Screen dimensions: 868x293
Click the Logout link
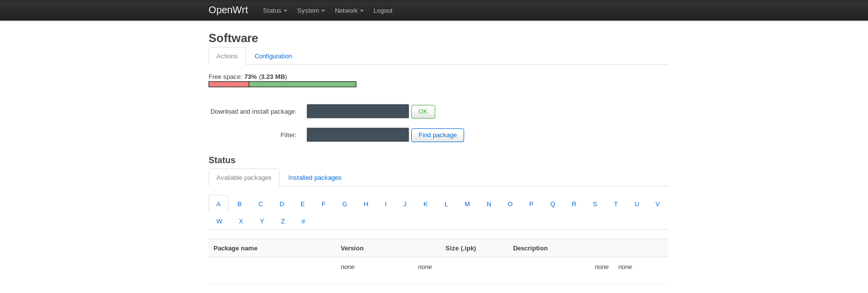coord(383,11)
